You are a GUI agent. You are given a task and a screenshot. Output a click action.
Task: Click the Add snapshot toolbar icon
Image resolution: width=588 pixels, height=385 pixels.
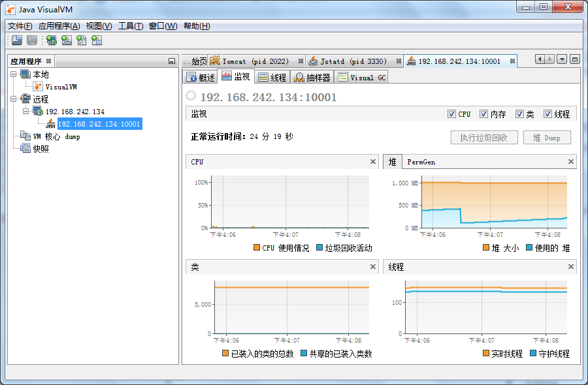click(x=97, y=40)
